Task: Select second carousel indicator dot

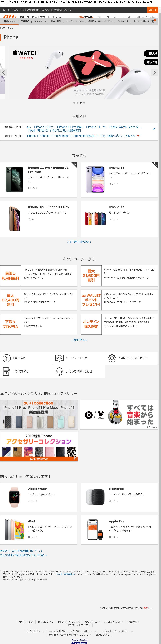Action: point(77,103)
